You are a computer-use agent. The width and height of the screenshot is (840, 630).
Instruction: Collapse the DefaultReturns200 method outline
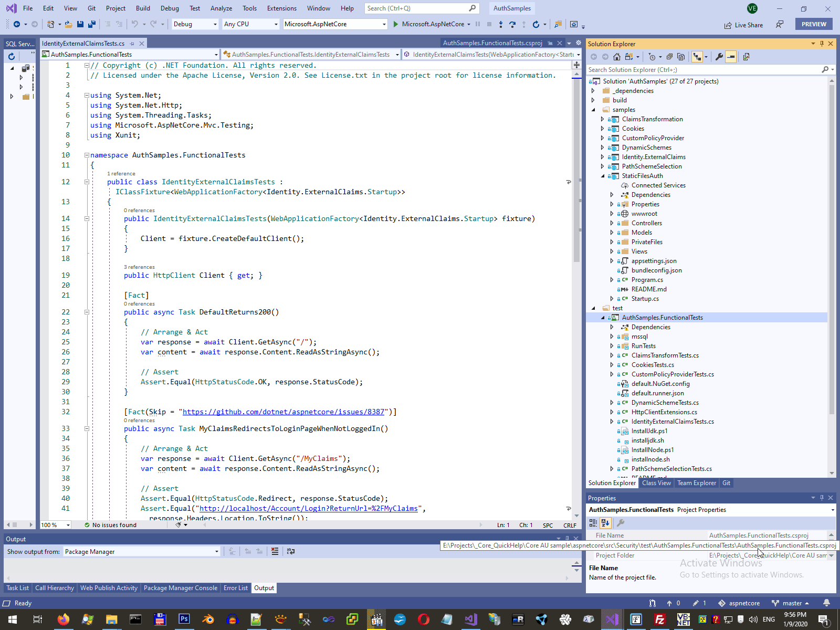pyautogui.click(x=87, y=312)
